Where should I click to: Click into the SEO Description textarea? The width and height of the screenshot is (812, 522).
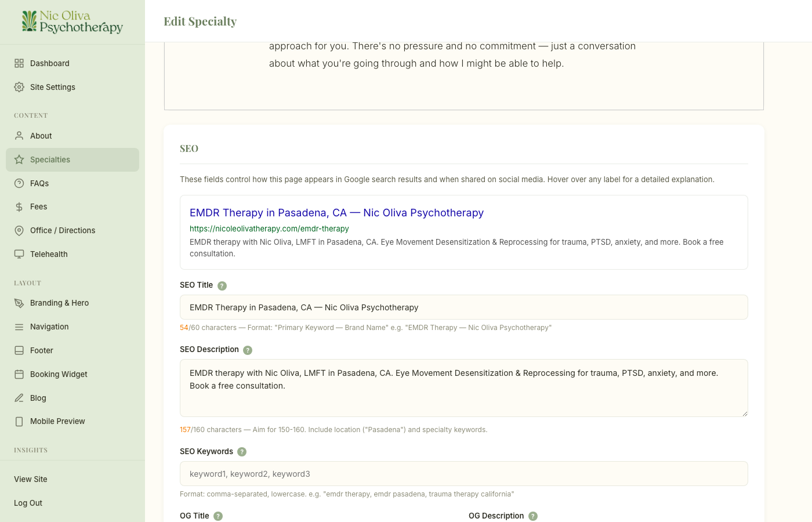click(464, 388)
